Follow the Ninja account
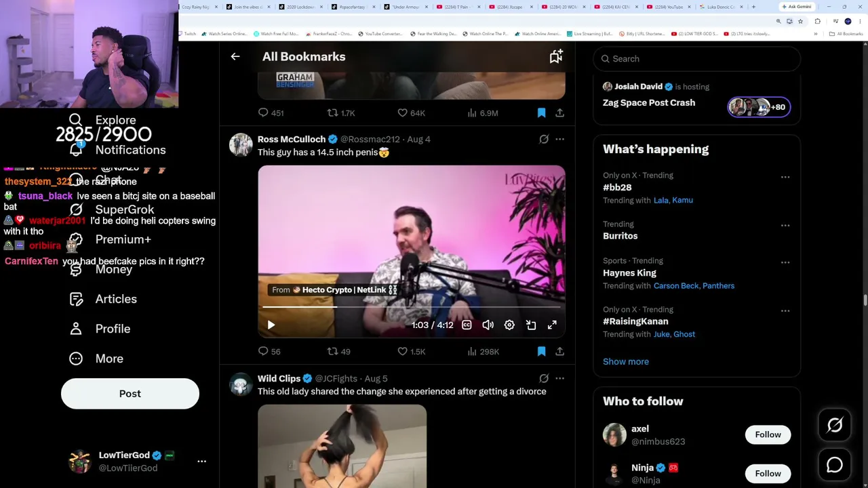 (768, 473)
